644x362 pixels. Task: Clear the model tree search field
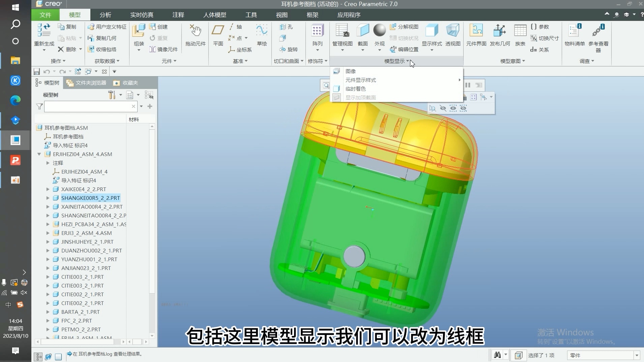tap(134, 107)
